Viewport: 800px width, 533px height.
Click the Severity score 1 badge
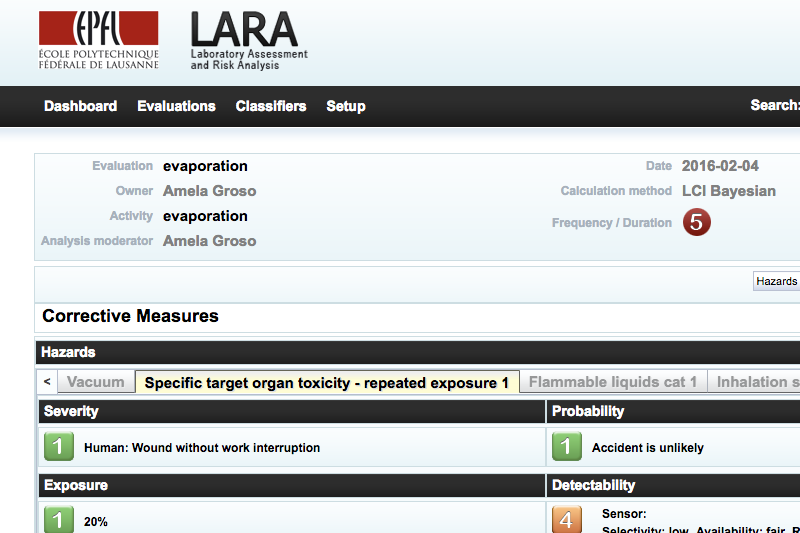coord(59,446)
